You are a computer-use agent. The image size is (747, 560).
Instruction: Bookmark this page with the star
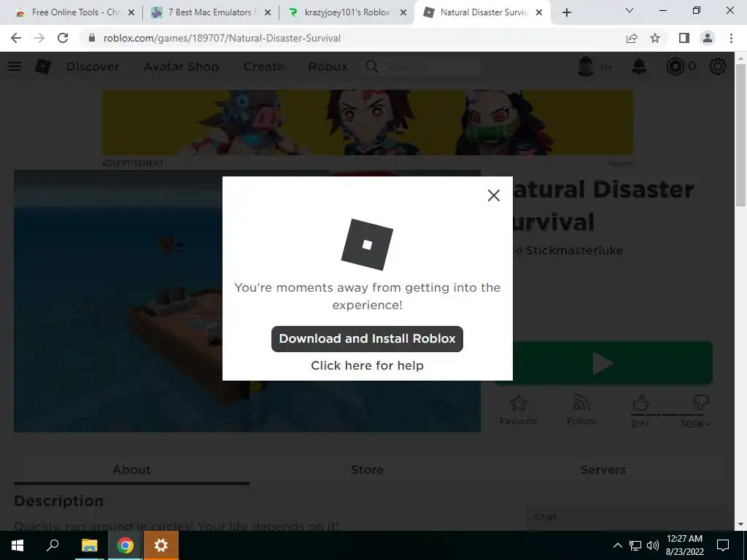point(655,38)
